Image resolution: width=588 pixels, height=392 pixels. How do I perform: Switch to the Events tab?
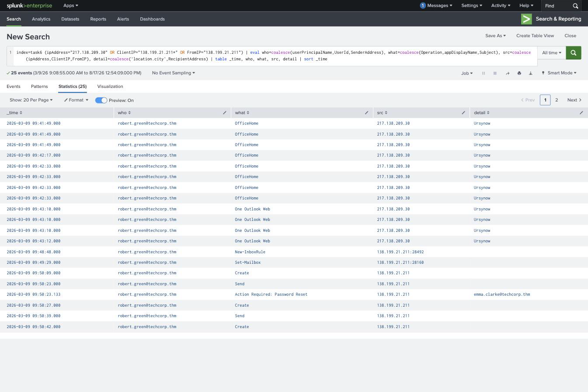[14, 87]
